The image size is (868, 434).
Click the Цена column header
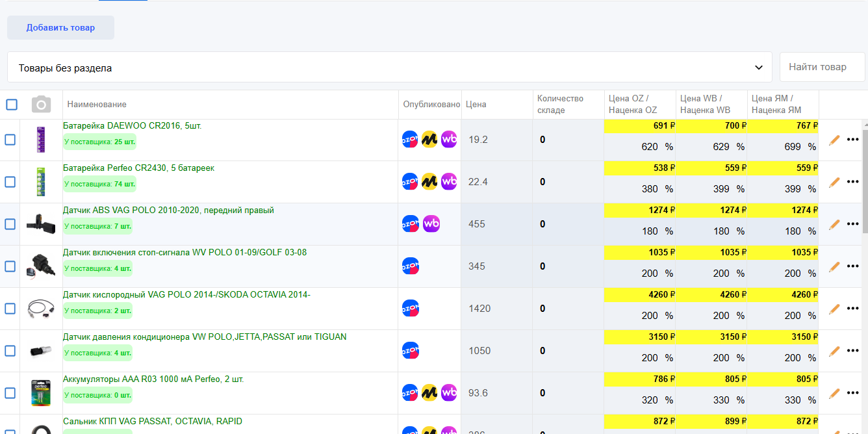476,104
